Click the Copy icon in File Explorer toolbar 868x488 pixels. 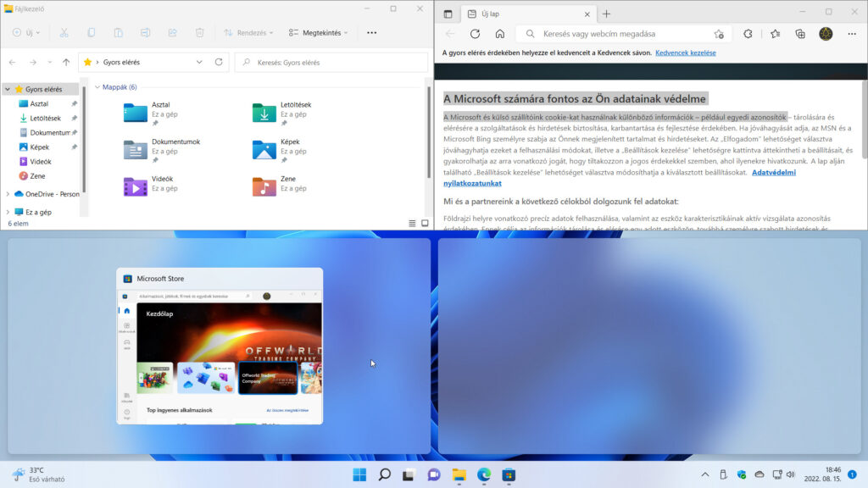(x=92, y=33)
